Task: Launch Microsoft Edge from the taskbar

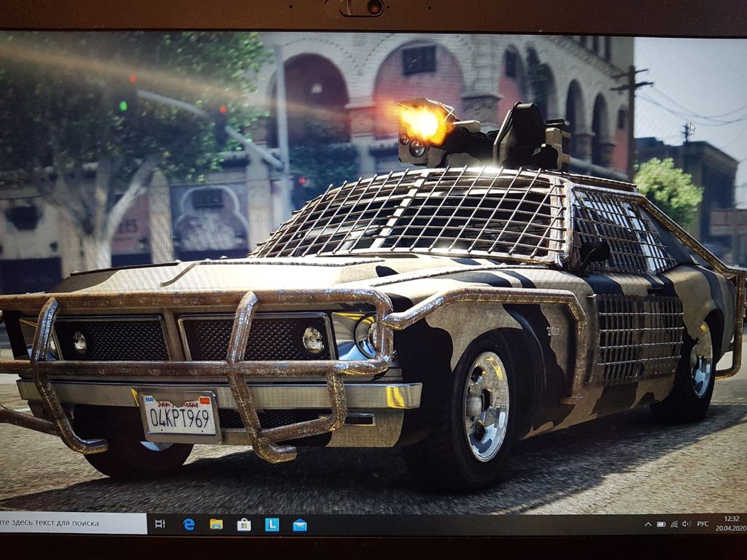Action: [189, 524]
